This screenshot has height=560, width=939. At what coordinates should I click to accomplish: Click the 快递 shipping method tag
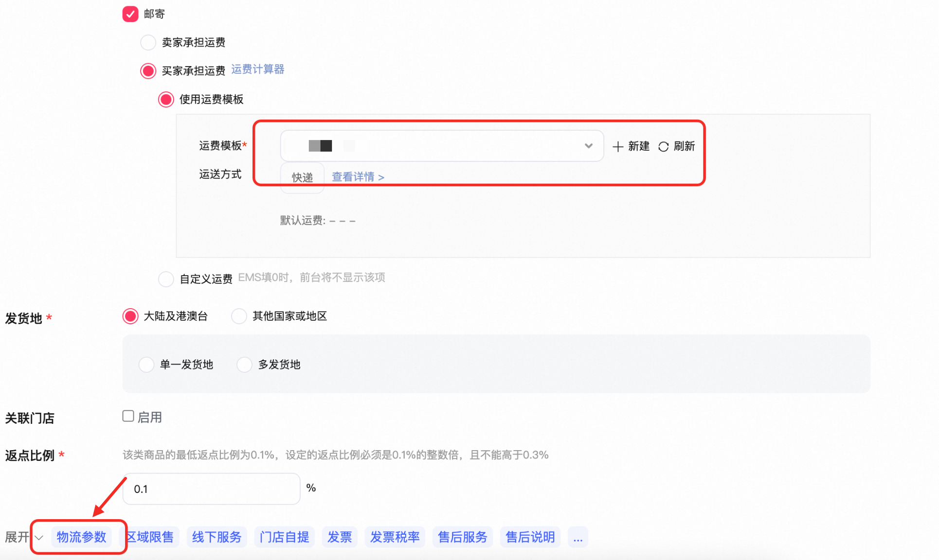[302, 177]
